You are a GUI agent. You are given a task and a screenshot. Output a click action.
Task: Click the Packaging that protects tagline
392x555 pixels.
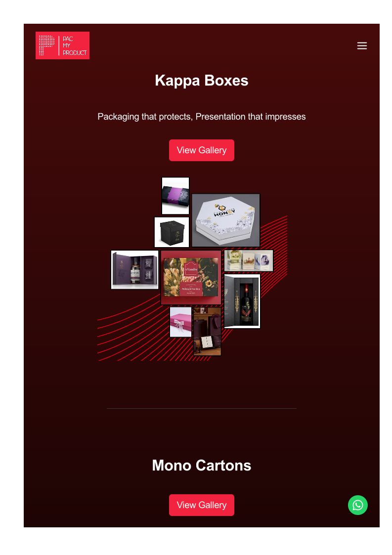tap(202, 117)
